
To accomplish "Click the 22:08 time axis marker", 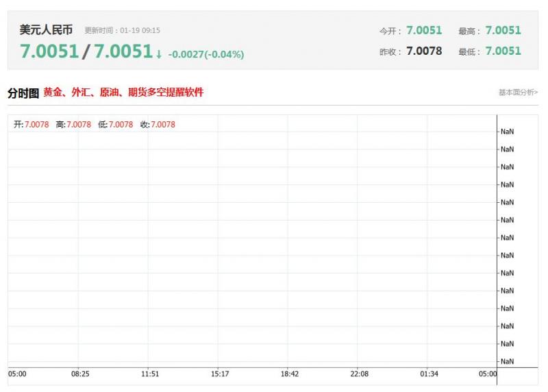I will pos(360,374).
